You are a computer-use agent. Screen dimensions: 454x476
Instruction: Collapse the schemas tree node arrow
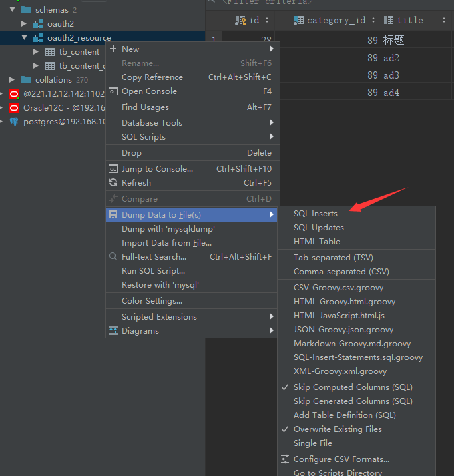pos(12,9)
